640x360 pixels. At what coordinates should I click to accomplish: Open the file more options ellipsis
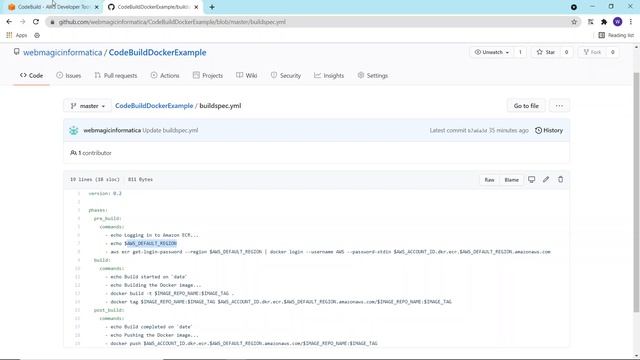[559, 106]
